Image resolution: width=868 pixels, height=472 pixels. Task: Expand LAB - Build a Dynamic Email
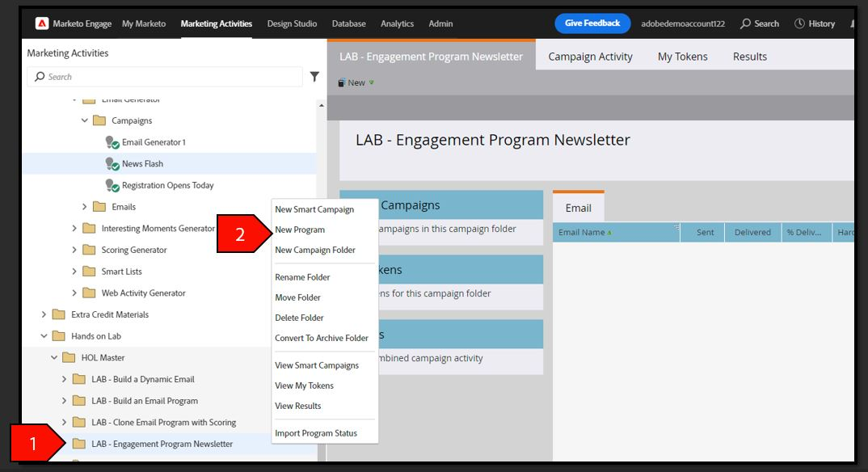(x=64, y=380)
